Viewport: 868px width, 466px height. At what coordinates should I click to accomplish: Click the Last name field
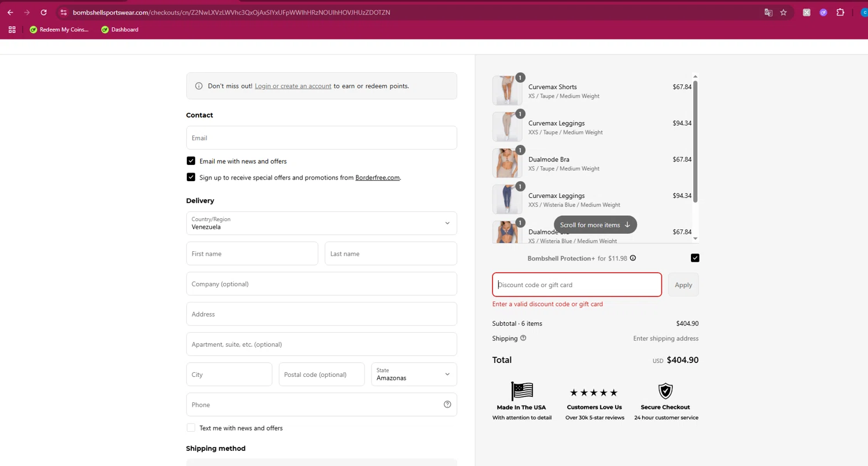click(x=391, y=254)
